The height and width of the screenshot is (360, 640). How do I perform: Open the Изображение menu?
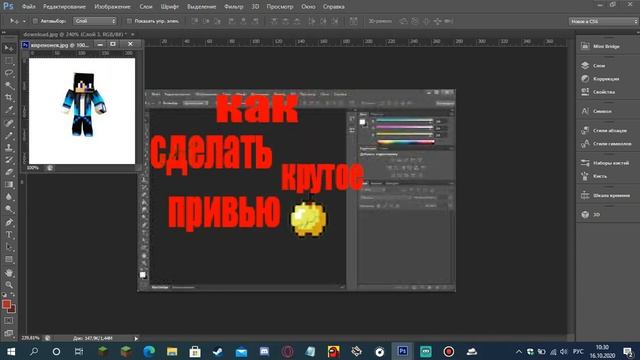(x=112, y=7)
